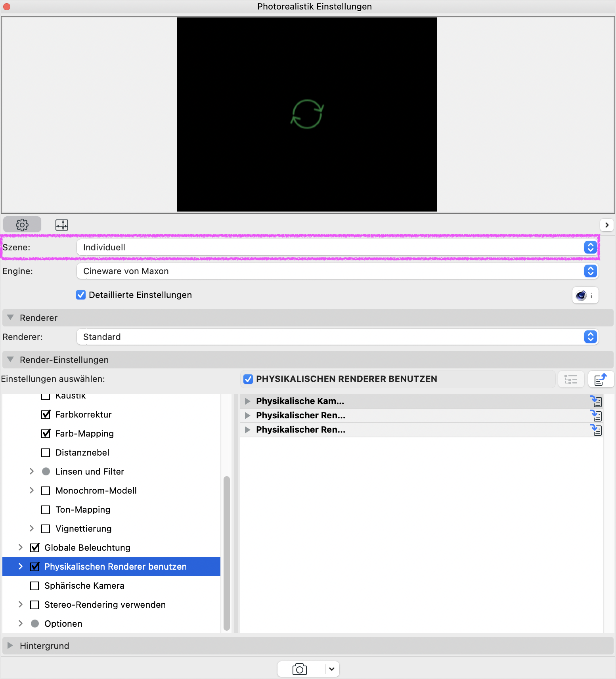Select the Distanznebel label

point(82,452)
